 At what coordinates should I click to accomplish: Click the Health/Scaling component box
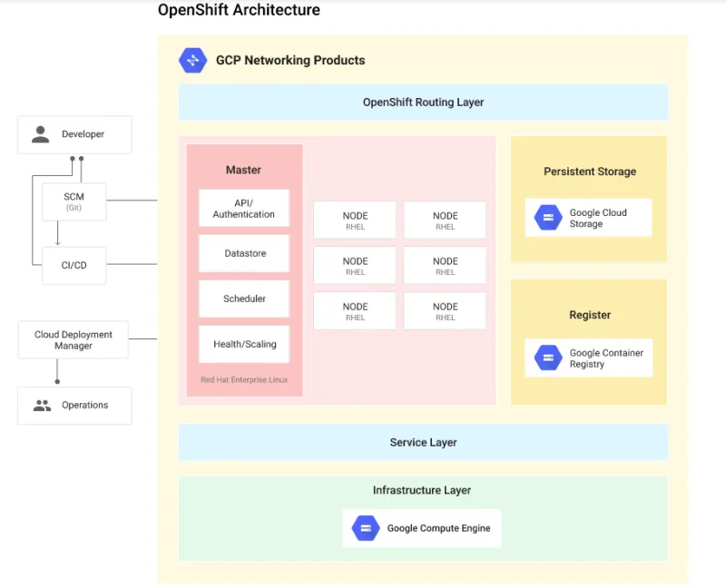(x=244, y=345)
